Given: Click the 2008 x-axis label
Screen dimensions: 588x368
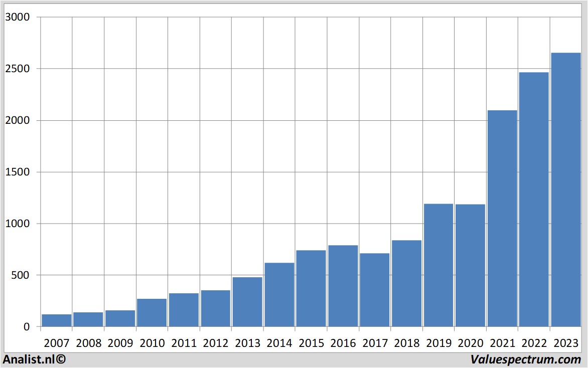Looking at the screenshot, I should click(x=88, y=343).
